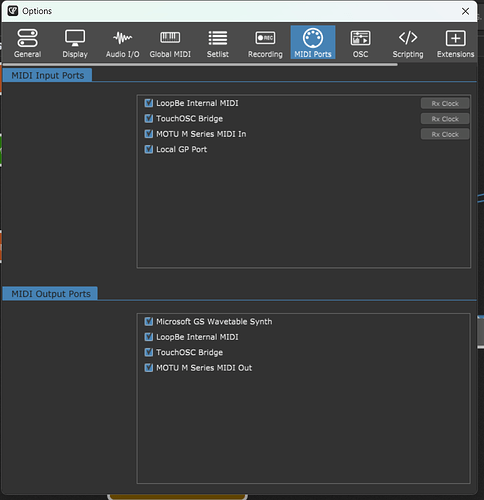The image size is (484, 500).
Task: Open the OSC options section
Action: coord(360,43)
